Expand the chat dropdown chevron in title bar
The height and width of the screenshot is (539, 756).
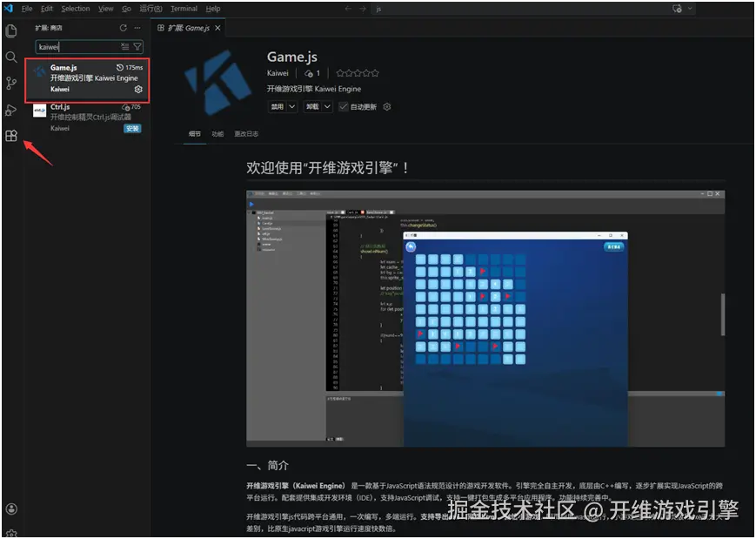(690, 9)
